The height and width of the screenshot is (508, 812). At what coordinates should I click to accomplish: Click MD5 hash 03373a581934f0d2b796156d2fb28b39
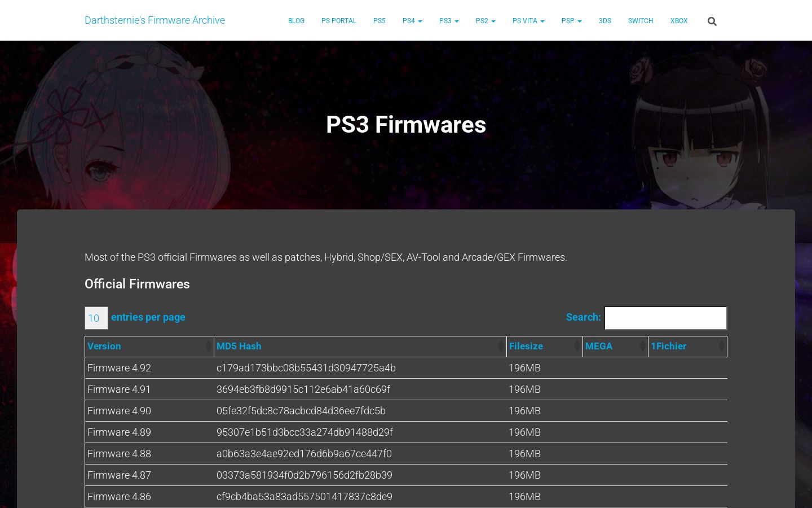click(304, 475)
